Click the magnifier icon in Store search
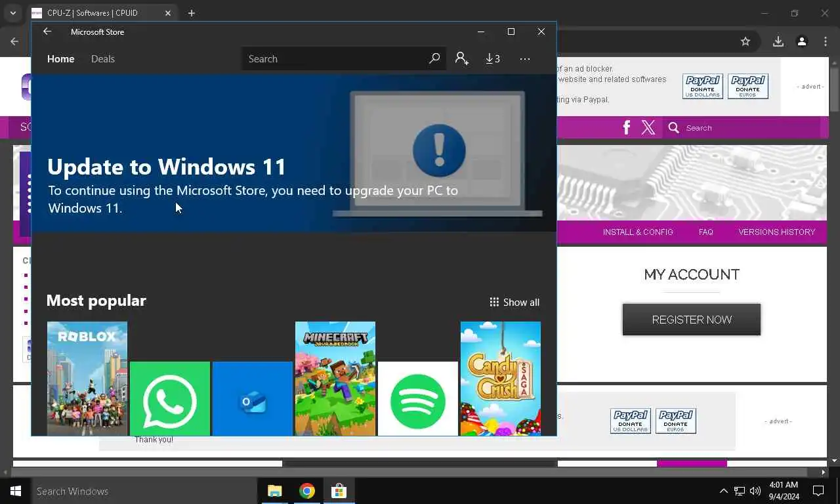The image size is (840, 504). point(434,58)
